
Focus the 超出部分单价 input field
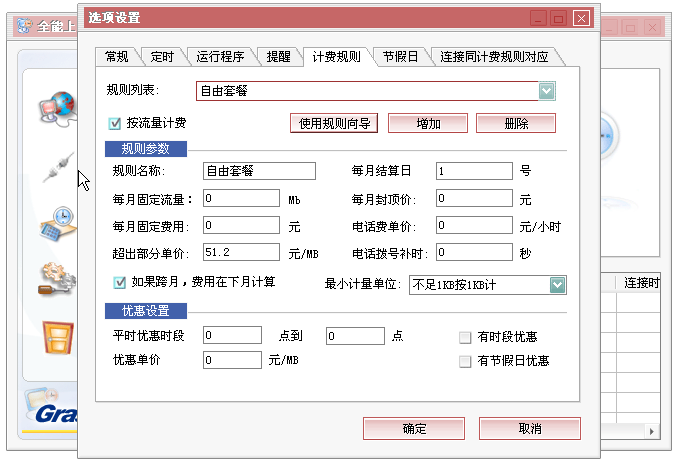[x=241, y=252]
